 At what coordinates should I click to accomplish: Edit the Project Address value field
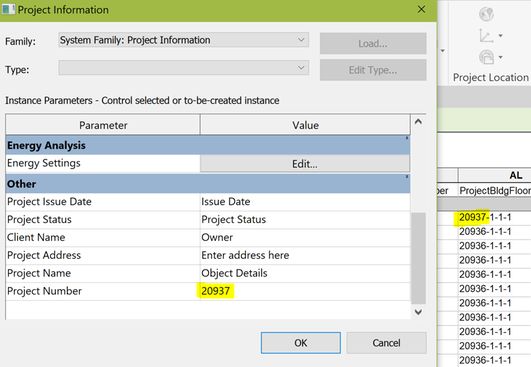(x=305, y=255)
